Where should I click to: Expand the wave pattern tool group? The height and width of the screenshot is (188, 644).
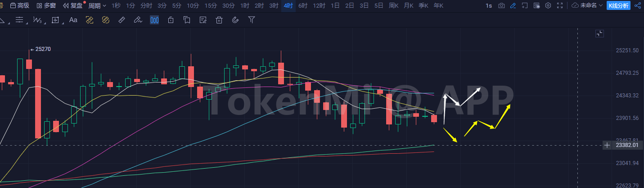(38, 20)
